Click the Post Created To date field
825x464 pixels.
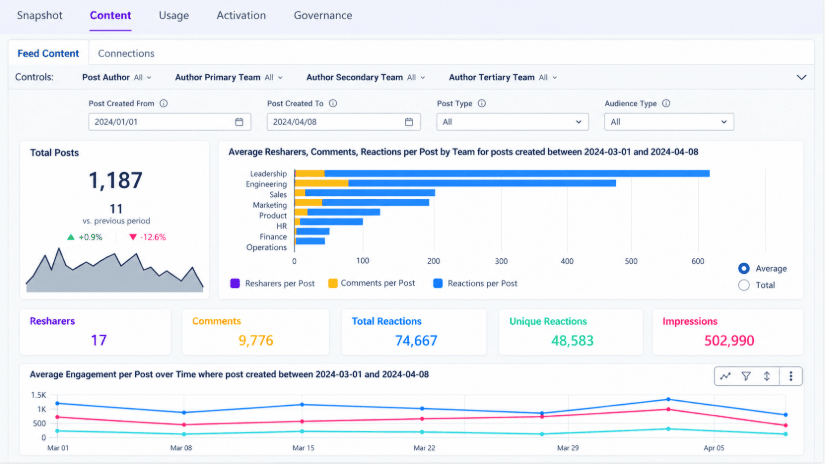coord(344,122)
